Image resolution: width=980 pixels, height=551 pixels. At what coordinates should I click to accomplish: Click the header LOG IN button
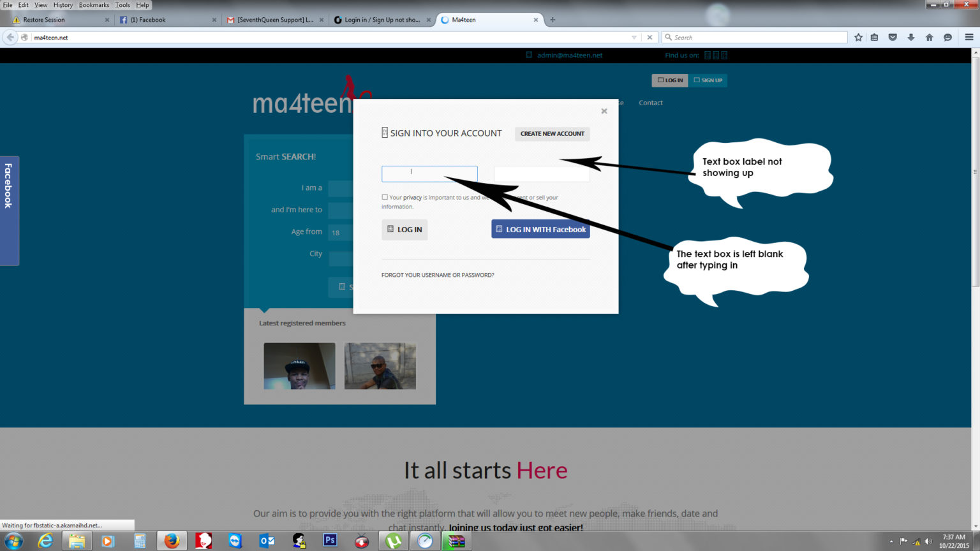tap(670, 80)
